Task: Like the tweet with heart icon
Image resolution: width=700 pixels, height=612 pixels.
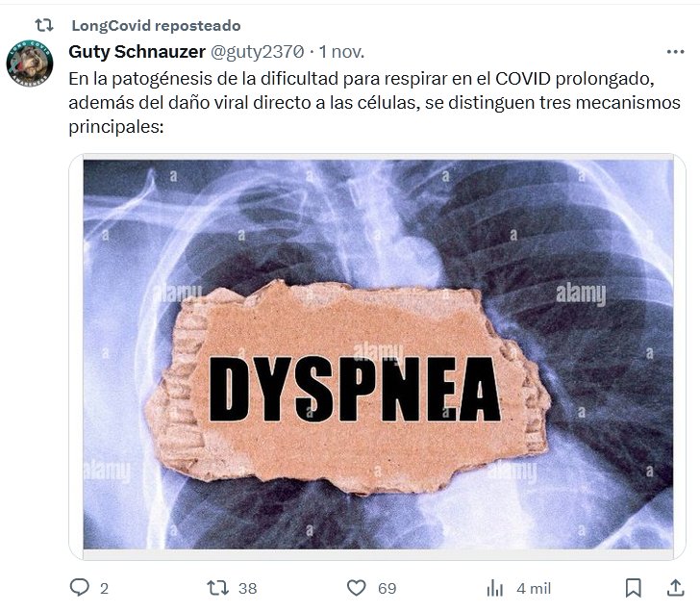Action: [356, 588]
